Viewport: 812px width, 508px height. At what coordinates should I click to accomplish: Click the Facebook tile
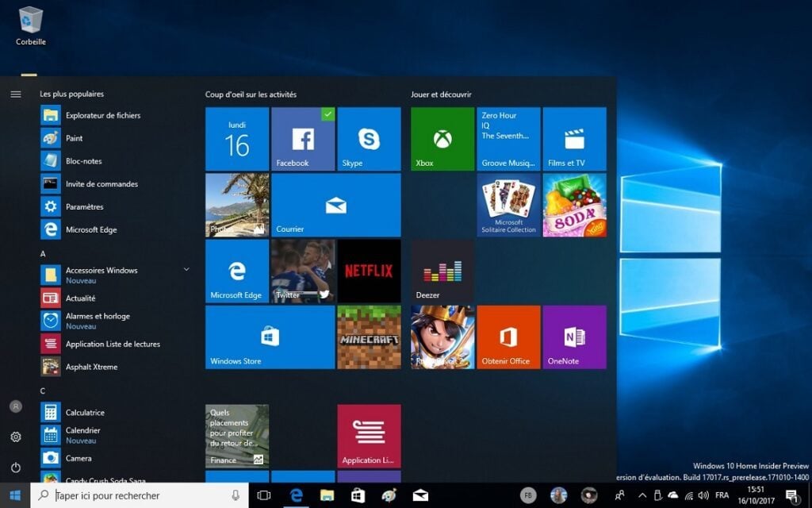click(303, 139)
